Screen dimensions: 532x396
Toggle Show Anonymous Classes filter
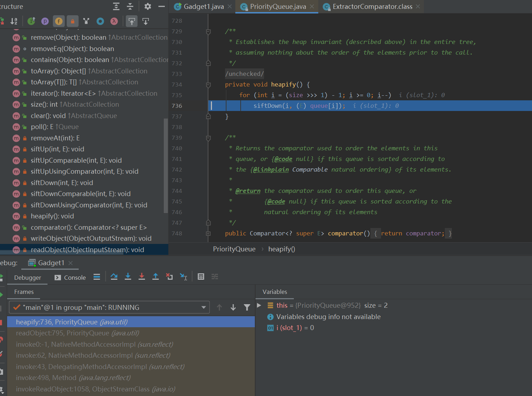(x=100, y=21)
